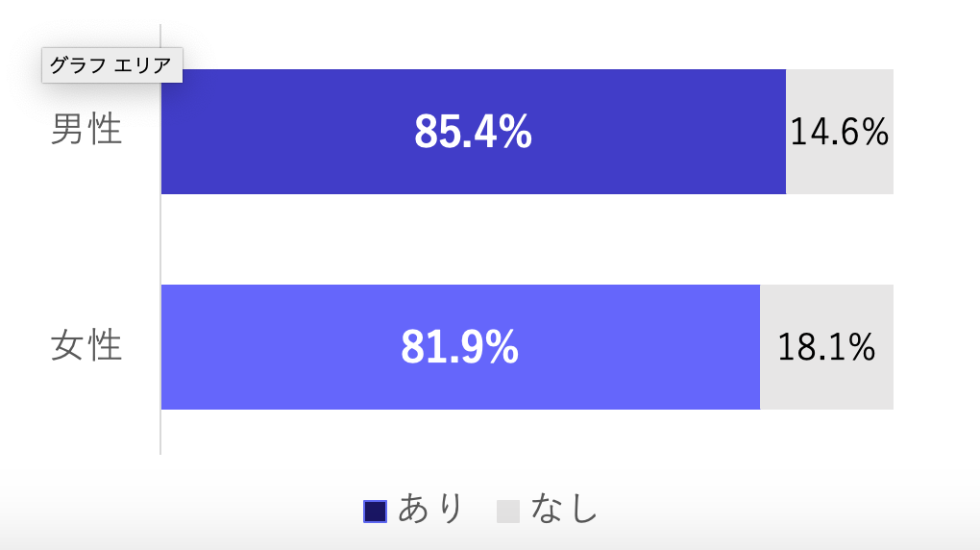
Task: Click the light blue 女性 bar left of its label
Action: pos(275,347)
